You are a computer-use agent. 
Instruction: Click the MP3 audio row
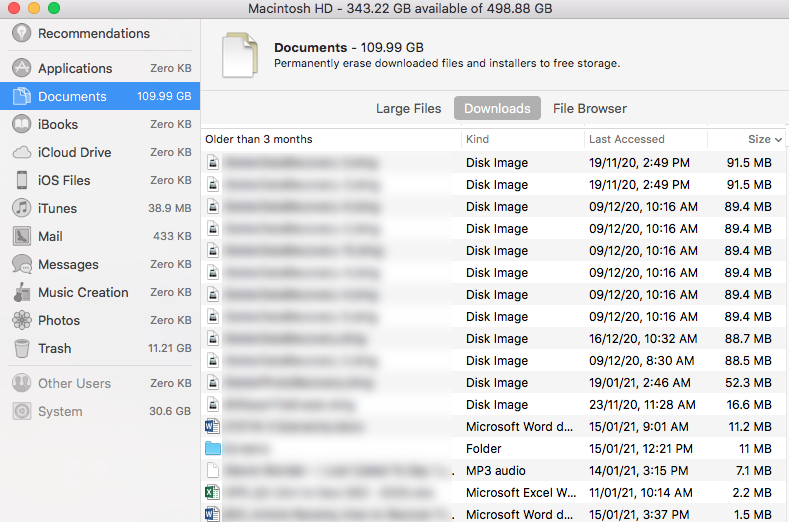click(493, 470)
